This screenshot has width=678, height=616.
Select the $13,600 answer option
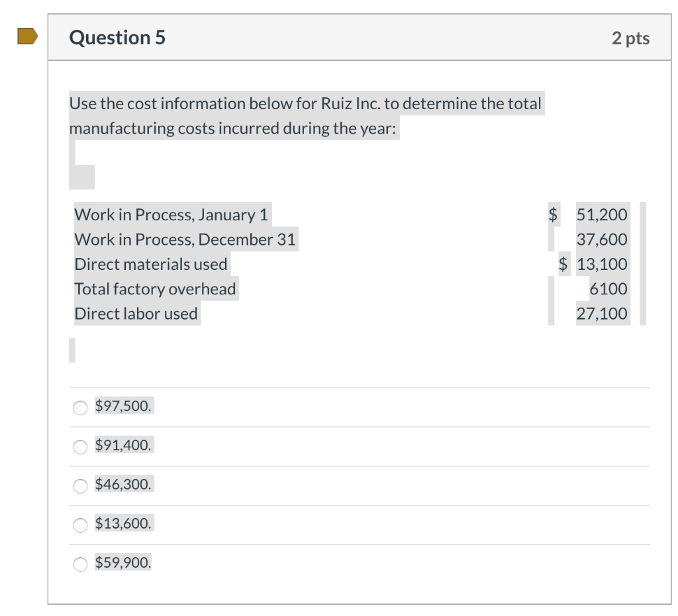79,525
